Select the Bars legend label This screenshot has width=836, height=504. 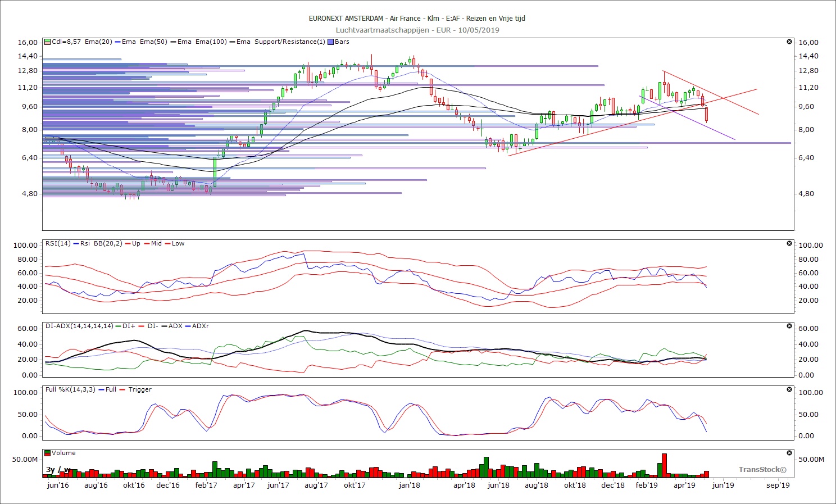click(342, 42)
